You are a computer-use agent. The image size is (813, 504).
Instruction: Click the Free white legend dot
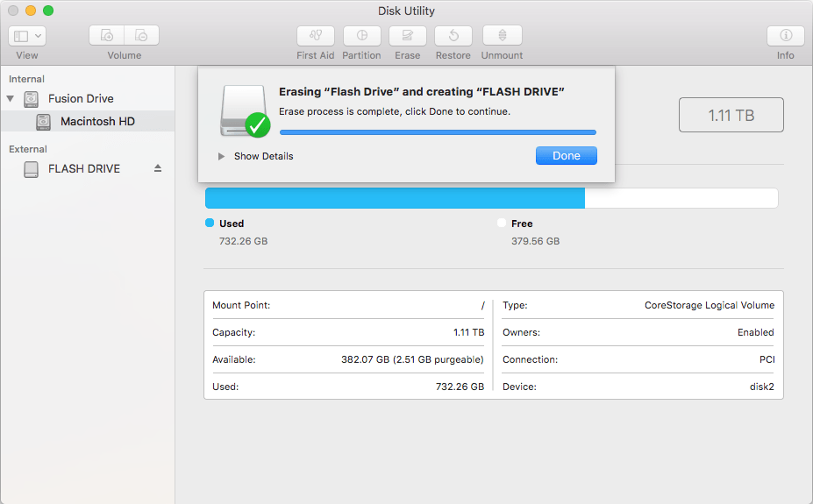click(x=502, y=223)
